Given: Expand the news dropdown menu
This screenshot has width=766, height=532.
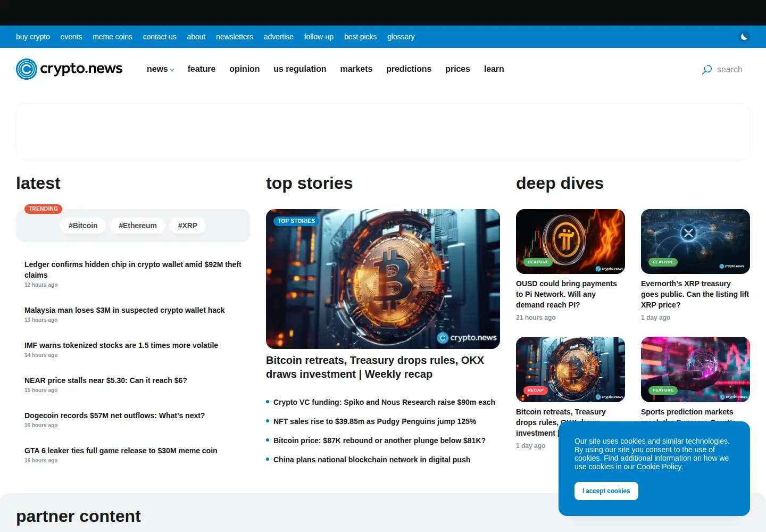Looking at the screenshot, I should point(160,69).
